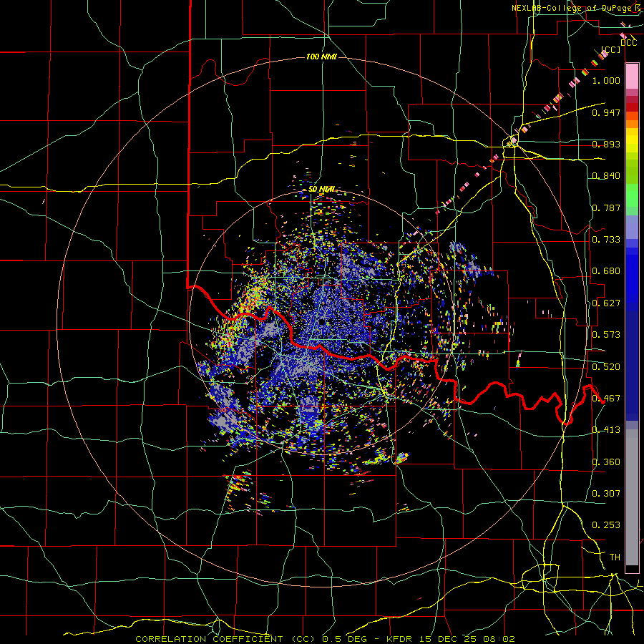Click the "100 NMI" range ring label
Viewport: 644px width, 644px height.
(x=321, y=57)
